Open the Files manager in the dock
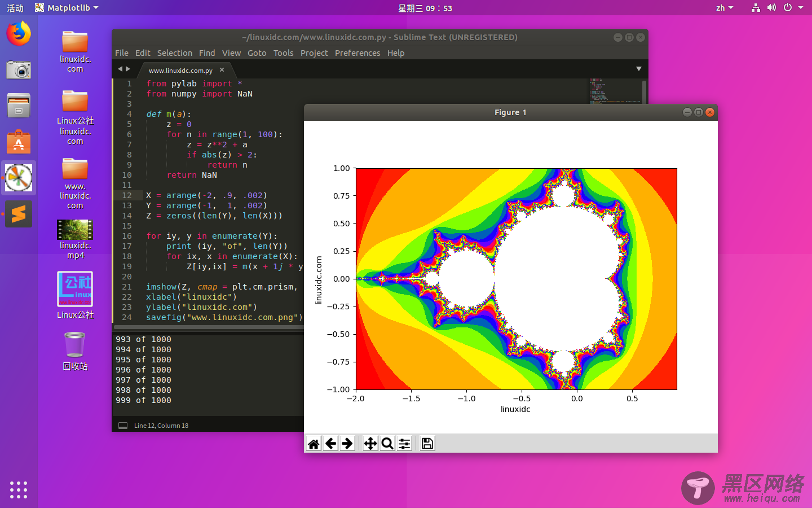Viewport: 812px width, 508px height. [19, 106]
